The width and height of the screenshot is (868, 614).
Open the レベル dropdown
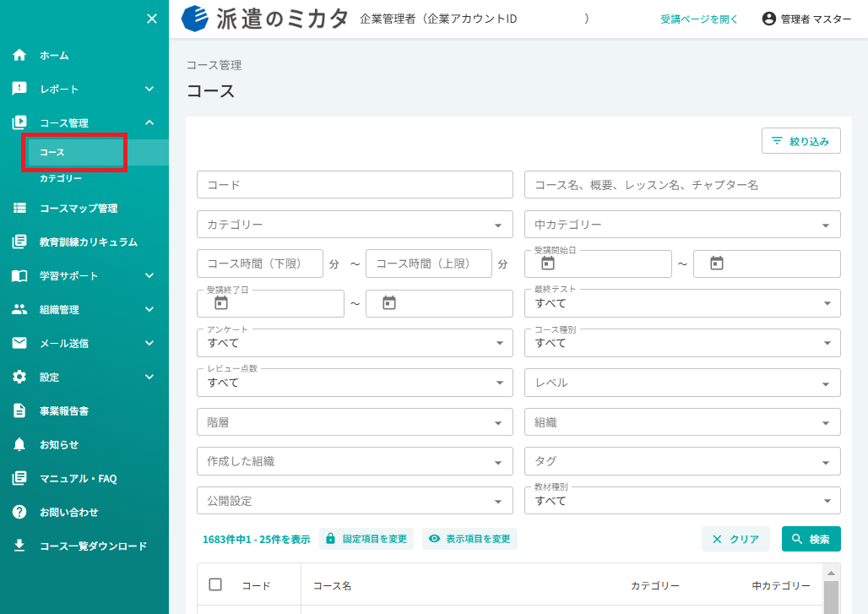(682, 383)
